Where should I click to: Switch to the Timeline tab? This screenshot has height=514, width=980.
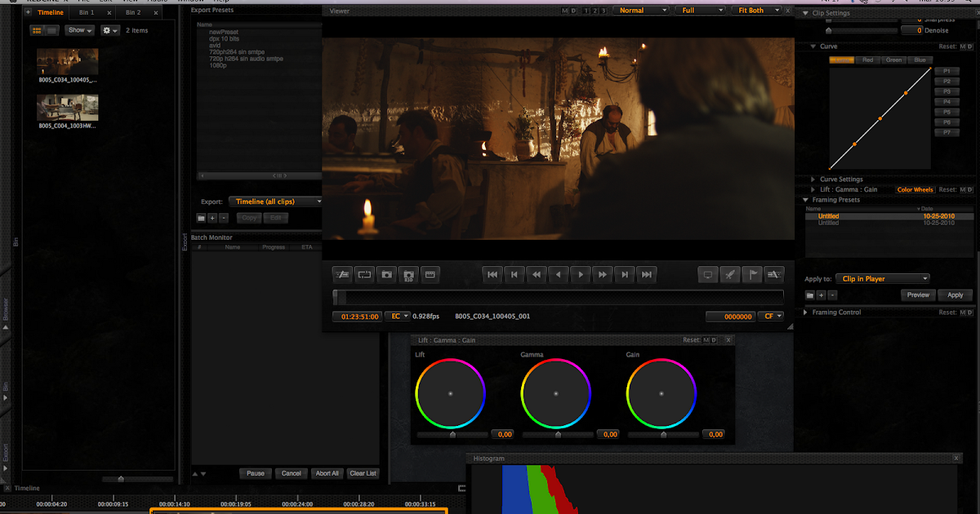50,13
